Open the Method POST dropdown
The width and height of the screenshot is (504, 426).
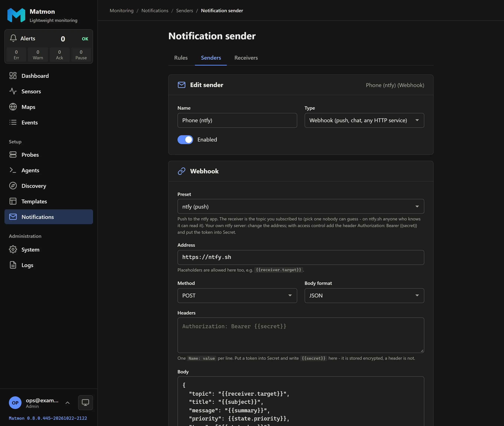tap(237, 296)
